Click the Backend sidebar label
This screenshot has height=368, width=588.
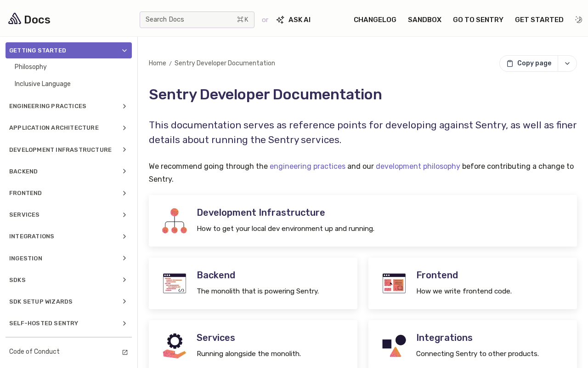click(x=23, y=172)
